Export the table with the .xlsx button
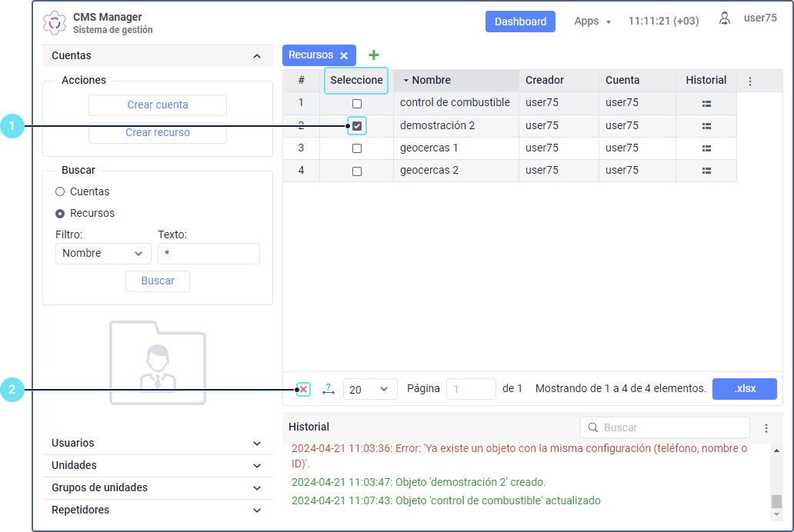This screenshot has width=794, height=532. pyautogui.click(x=744, y=389)
